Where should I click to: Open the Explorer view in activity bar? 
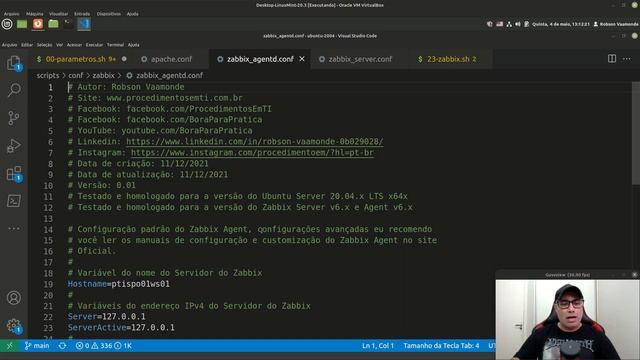[14, 63]
